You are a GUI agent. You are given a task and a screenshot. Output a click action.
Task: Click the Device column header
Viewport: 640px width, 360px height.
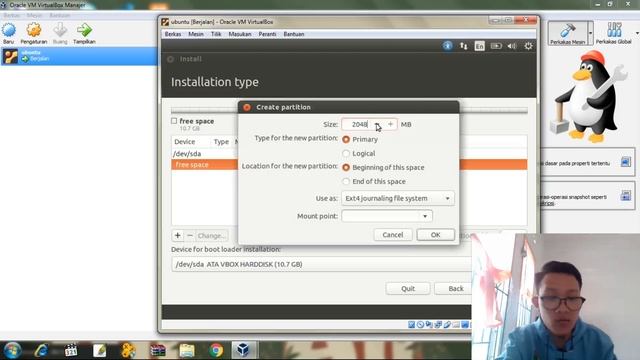coord(184,142)
